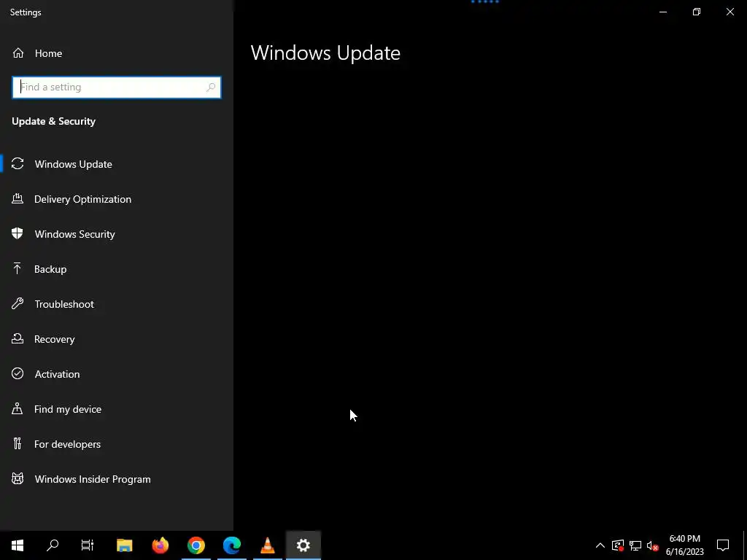Switch to Google Chrome in the taskbar

coord(196,545)
